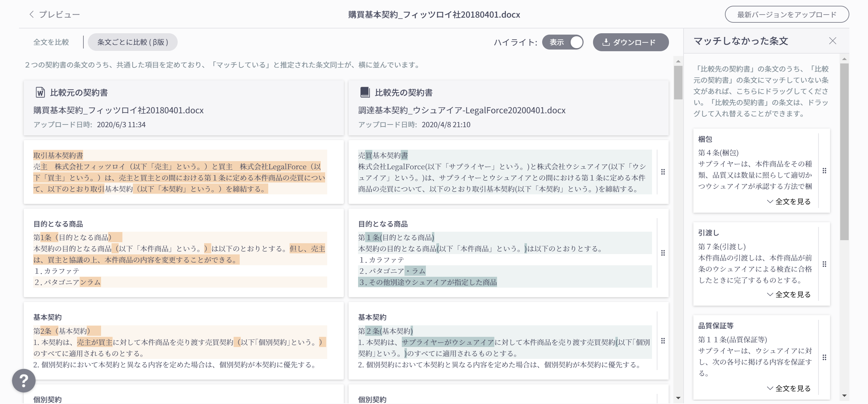Grab the drag handle of 引渡し card
The width and height of the screenshot is (868, 404).
[824, 264]
